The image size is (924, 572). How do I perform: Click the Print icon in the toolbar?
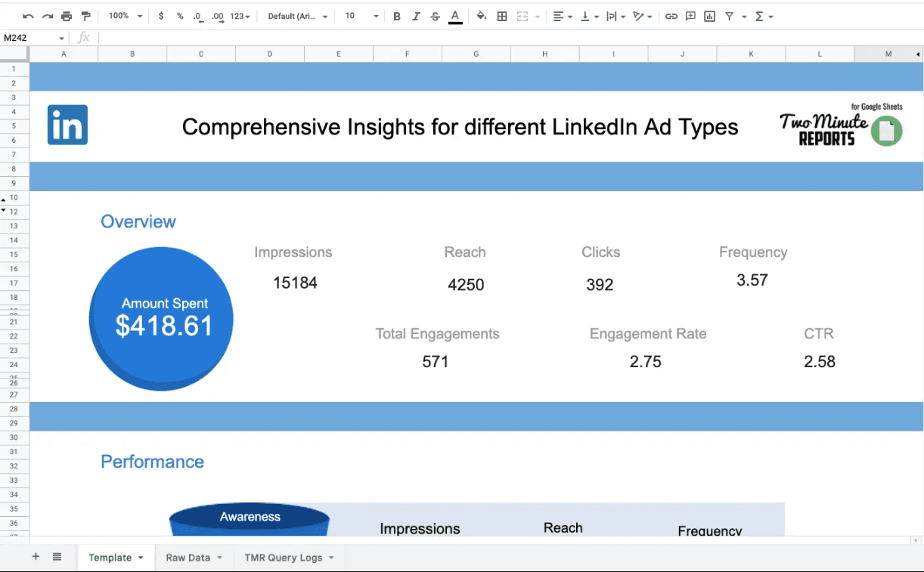click(65, 15)
